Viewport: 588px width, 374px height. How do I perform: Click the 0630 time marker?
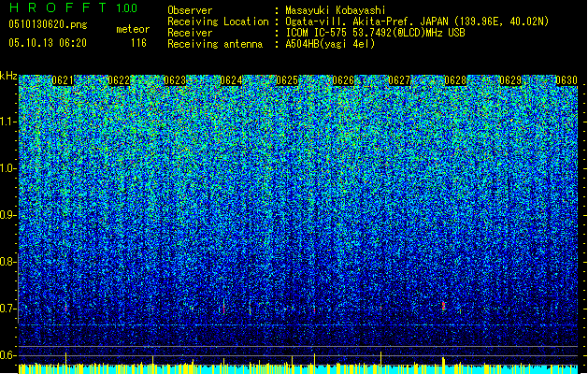tap(566, 80)
